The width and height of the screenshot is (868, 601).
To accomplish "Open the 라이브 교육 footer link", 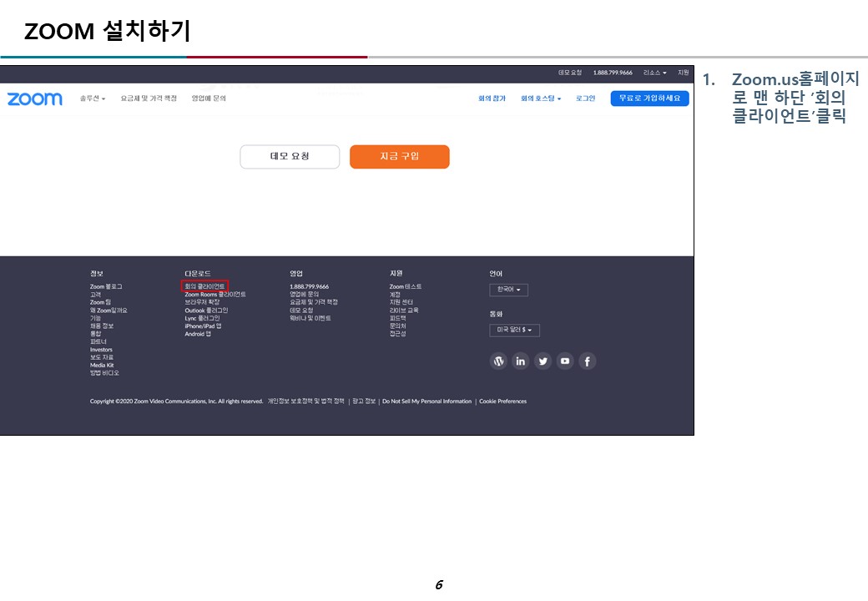I will point(404,311).
